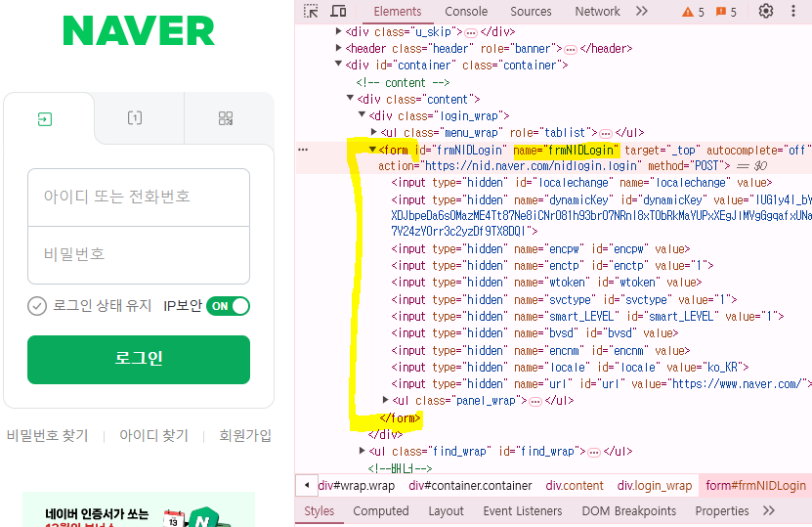Open the row actions ellipsis beside form node
The image size is (812, 527).
point(303,150)
